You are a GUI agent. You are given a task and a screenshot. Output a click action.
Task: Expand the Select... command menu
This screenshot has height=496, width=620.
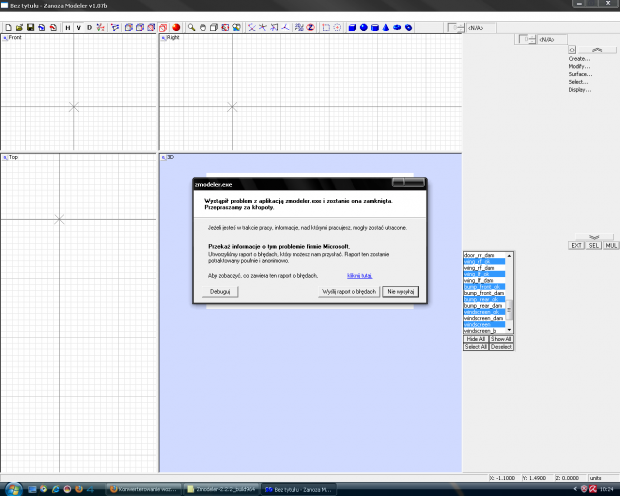578,82
